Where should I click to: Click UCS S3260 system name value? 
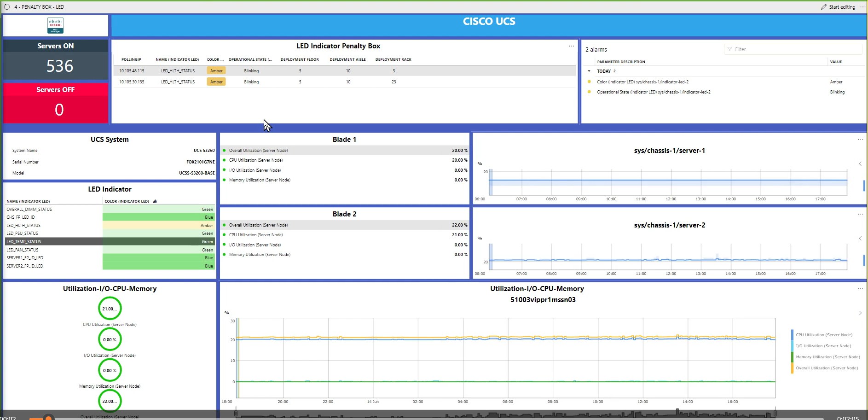point(204,151)
